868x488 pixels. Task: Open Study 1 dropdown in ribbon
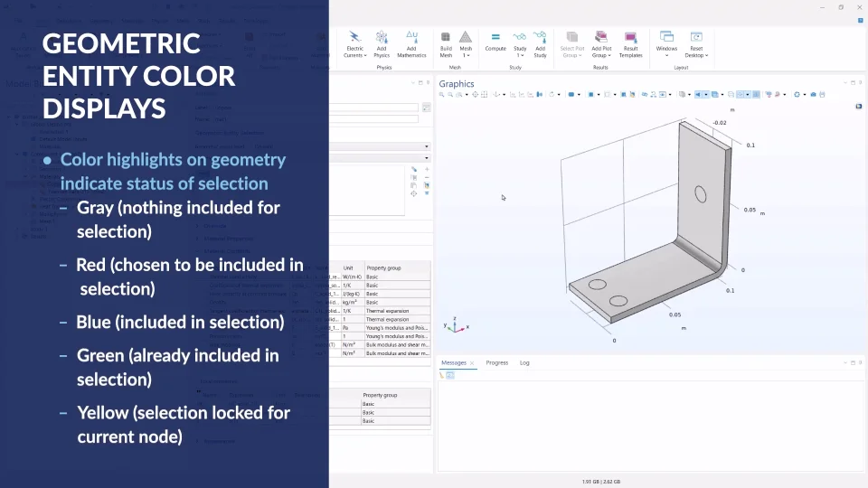pyautogui.click(x=520, y=55)
